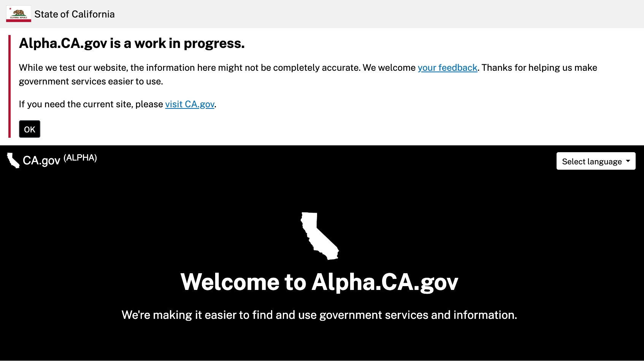Click the "Thanks for helping us make" sentence

pos(539,68)
